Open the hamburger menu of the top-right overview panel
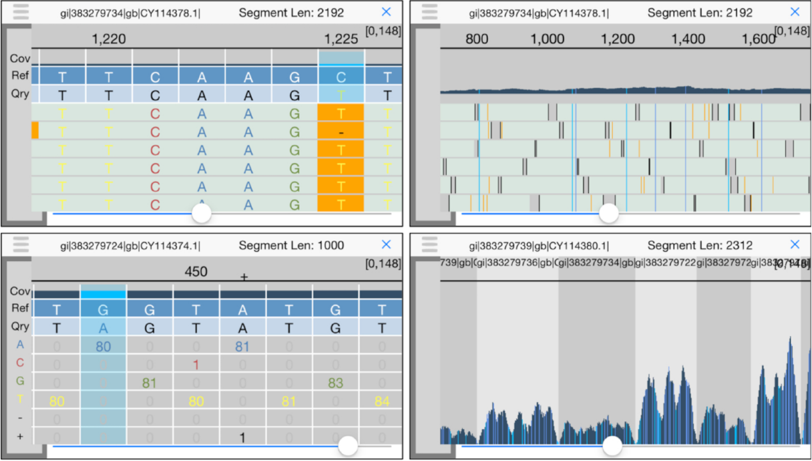The height and width of the screenshot is (461, 812). (x=429, y=12)
